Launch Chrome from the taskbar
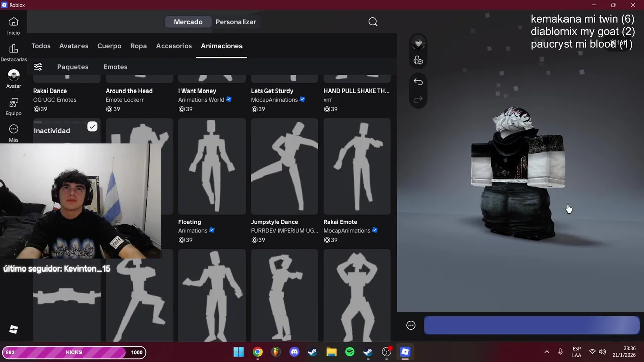 point(258,352)
